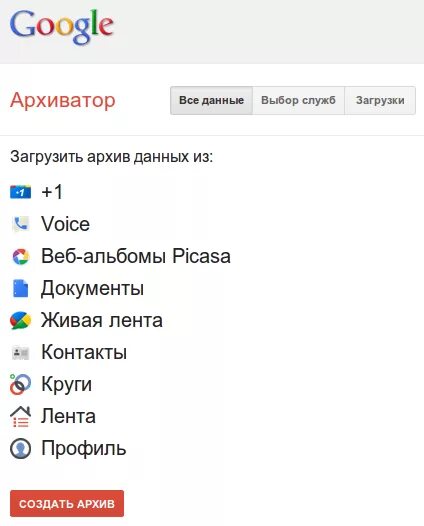This screenshot has height=526, width=424.
Task: Click the Контакты service label
Action: tap(84, 352)
